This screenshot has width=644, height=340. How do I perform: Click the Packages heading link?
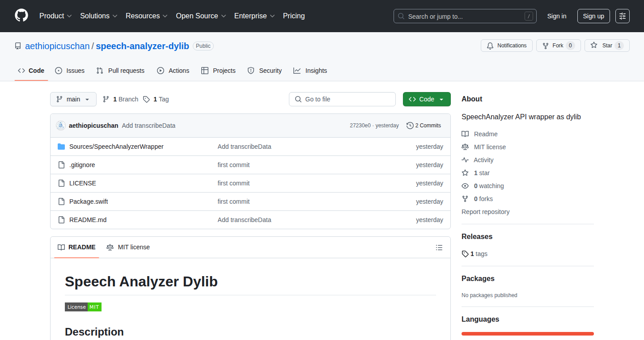coord(478,279)
